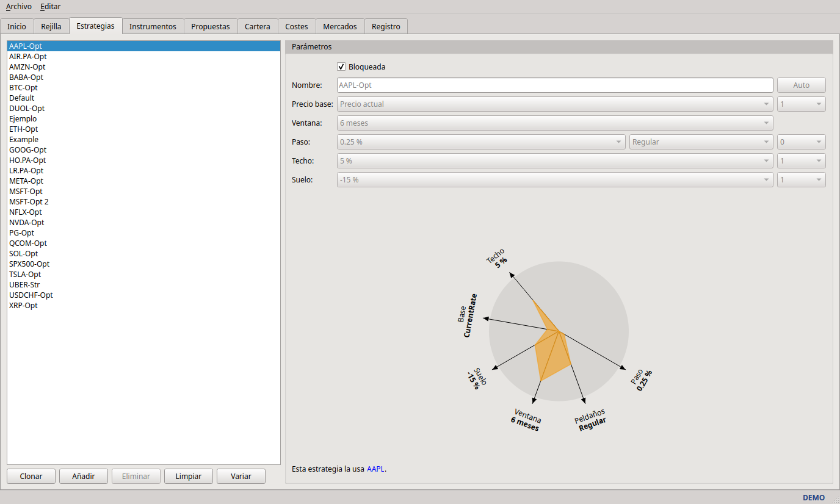840x504 pixels.
Task: Select the Cartera tab
Action: pyautogui.click(x=258, y=26)
